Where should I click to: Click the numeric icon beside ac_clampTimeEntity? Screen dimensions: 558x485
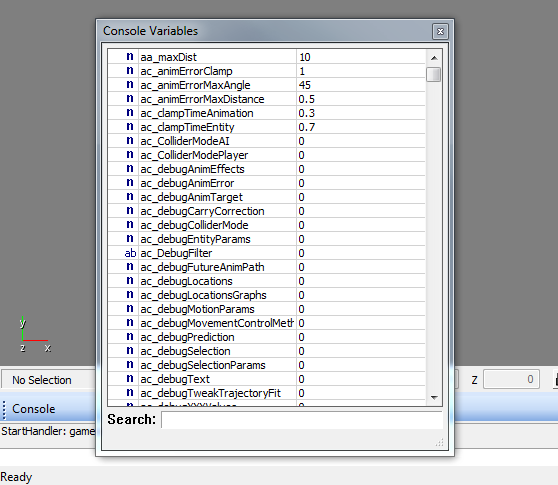tap(130, 127)
